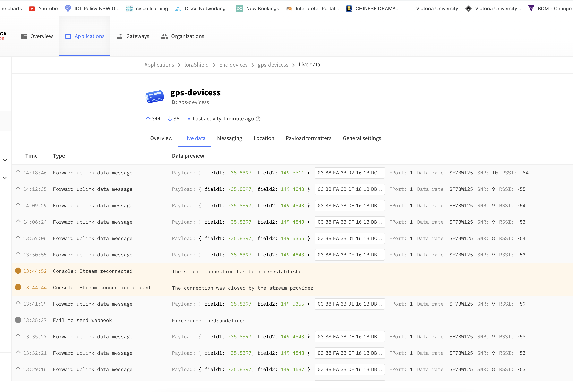Expand the upper sidebar chevron
This screenshot has width=573, height=392.
click(x=5, y=160)
